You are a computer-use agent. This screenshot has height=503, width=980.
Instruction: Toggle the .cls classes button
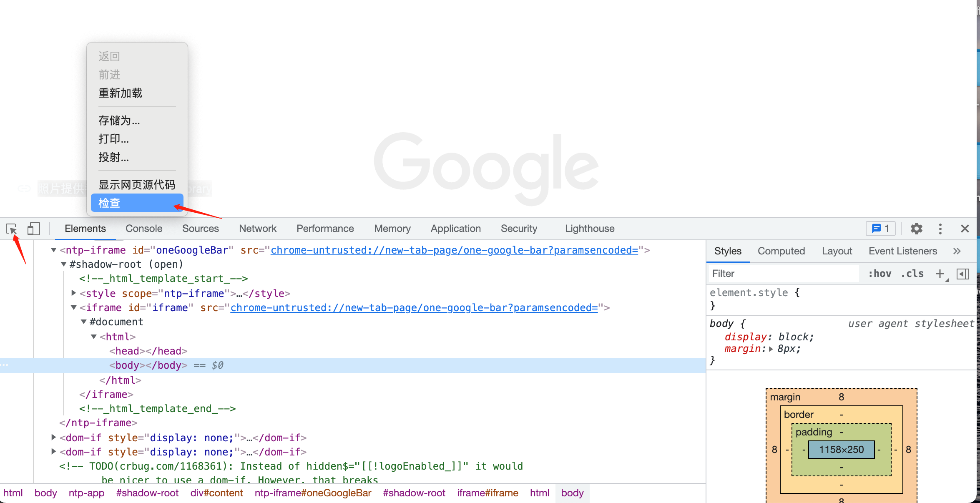point(912,274)
